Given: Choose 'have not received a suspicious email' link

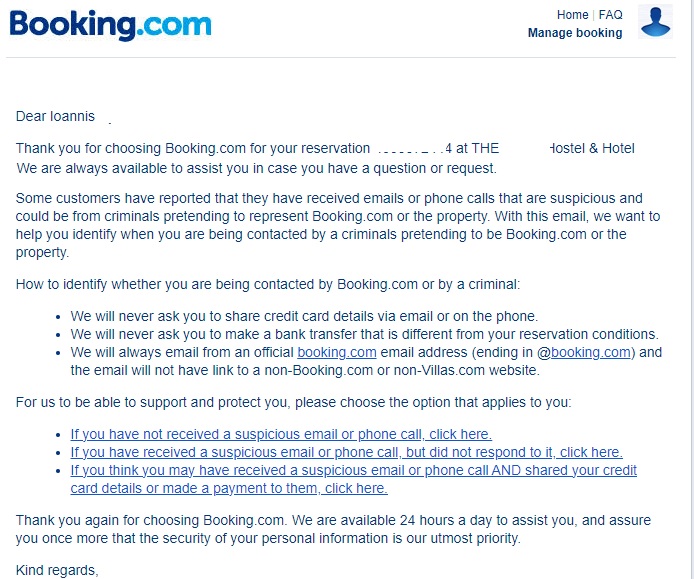Looking at the screenshot, I should point(281,434).
